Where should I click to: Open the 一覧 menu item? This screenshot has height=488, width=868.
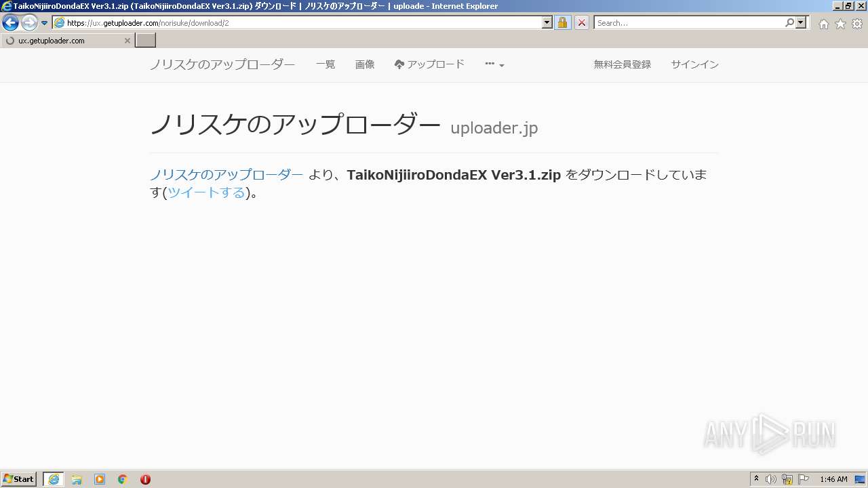[325, 64]
